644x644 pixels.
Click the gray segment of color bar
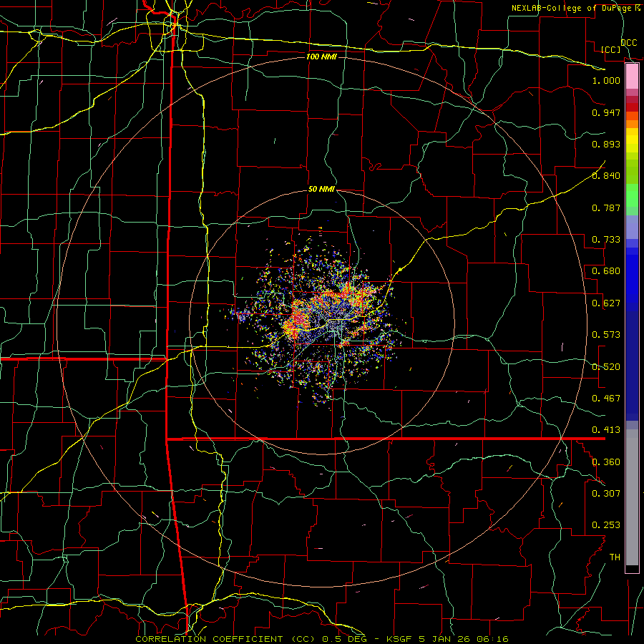click(632, 497)
